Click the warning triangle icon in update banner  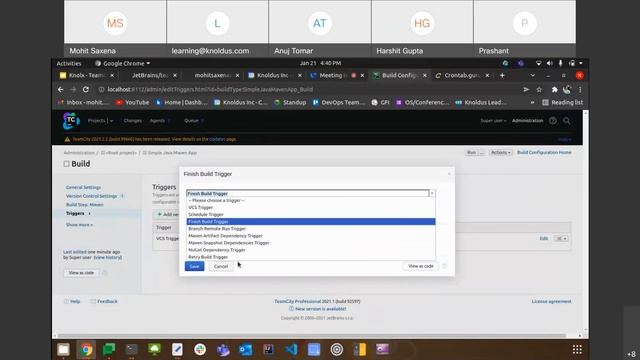(67, 139)
